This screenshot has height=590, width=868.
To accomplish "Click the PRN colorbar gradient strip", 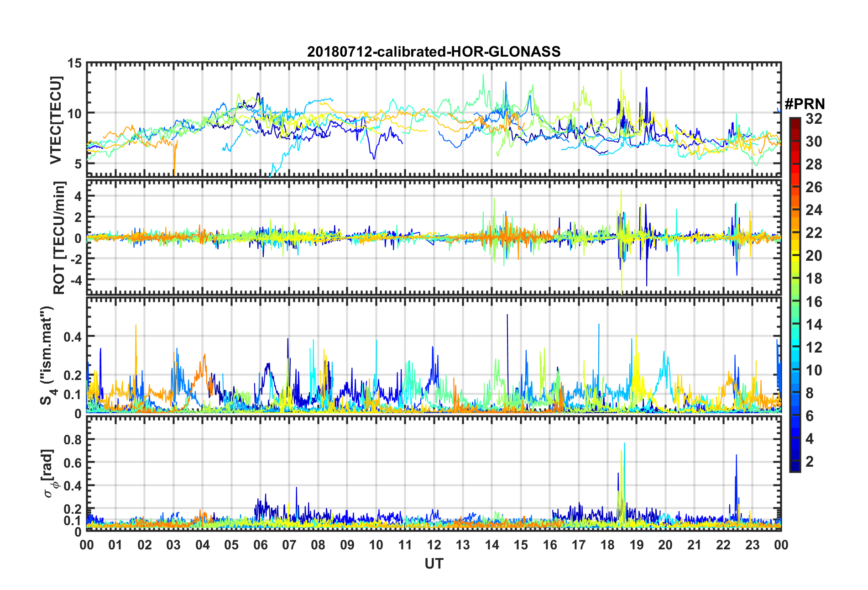I will (795, 295).
